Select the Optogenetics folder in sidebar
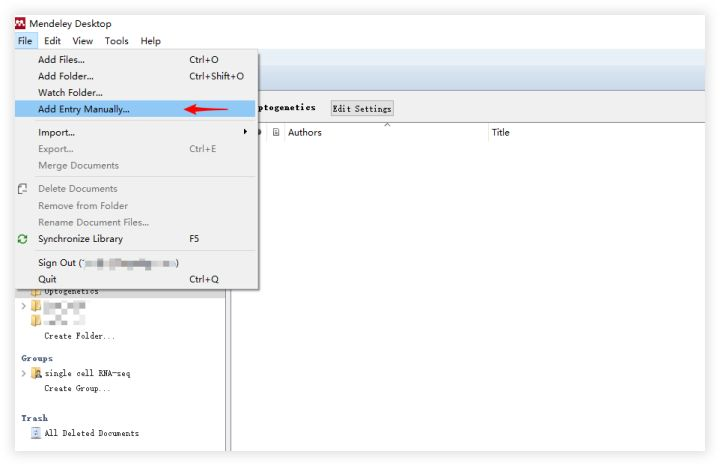Image resolution: width=720 pixels, height=466 pixels. (x=71, y=292)
